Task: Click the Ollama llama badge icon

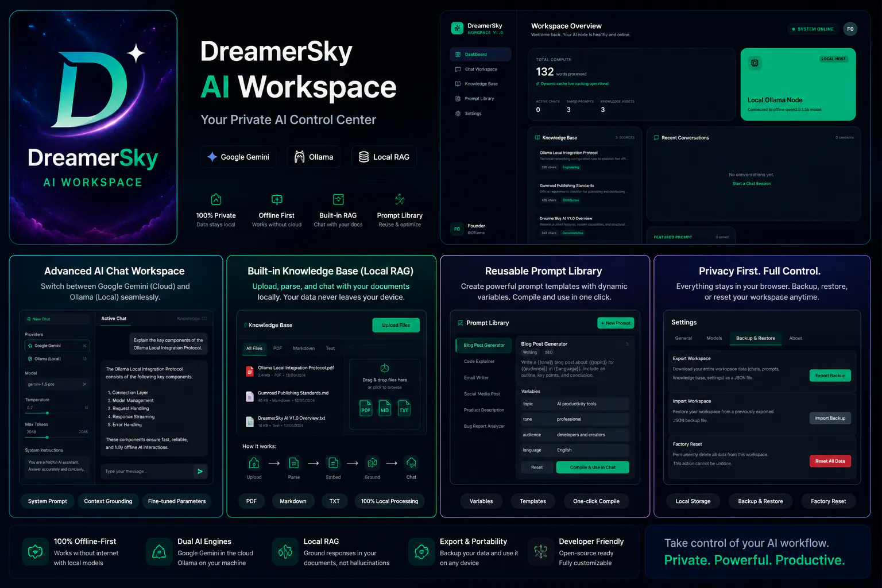Action: (x=300, y=157)
